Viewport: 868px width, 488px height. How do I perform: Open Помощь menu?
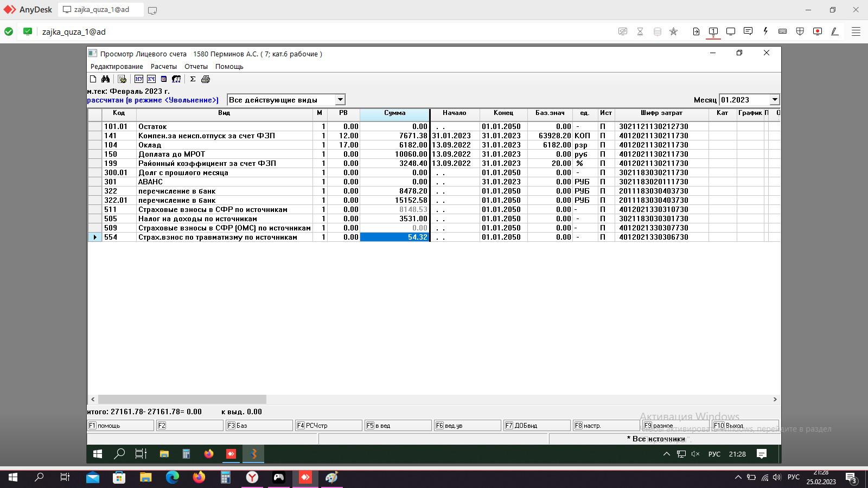(229, 66)
